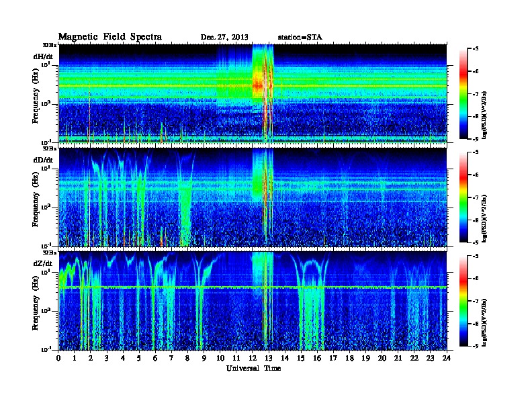Click "-8" tick on dD/dt color scale
This screenshot has height=411, width=532.
click(475, 220)
